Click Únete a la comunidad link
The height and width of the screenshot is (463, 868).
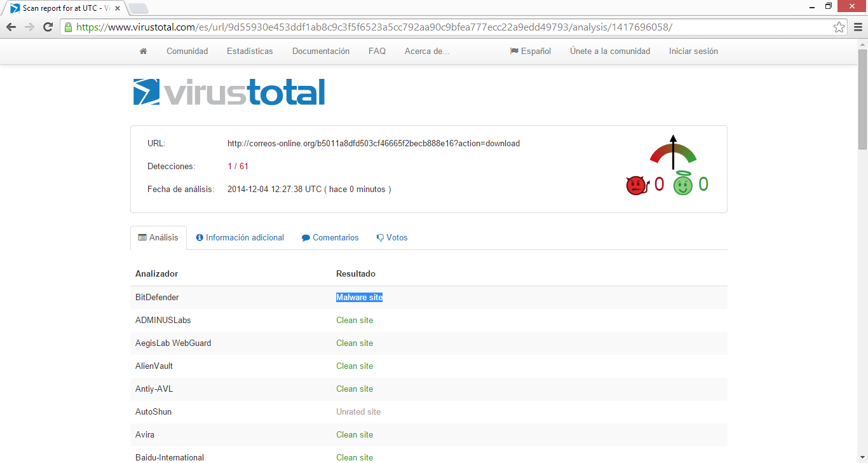point(610,51)
